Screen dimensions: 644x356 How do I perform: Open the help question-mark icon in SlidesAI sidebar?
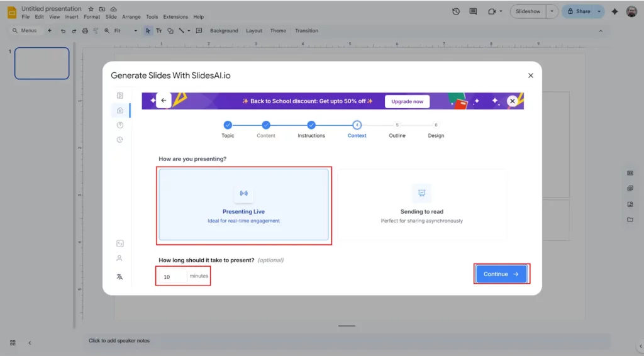120,125
